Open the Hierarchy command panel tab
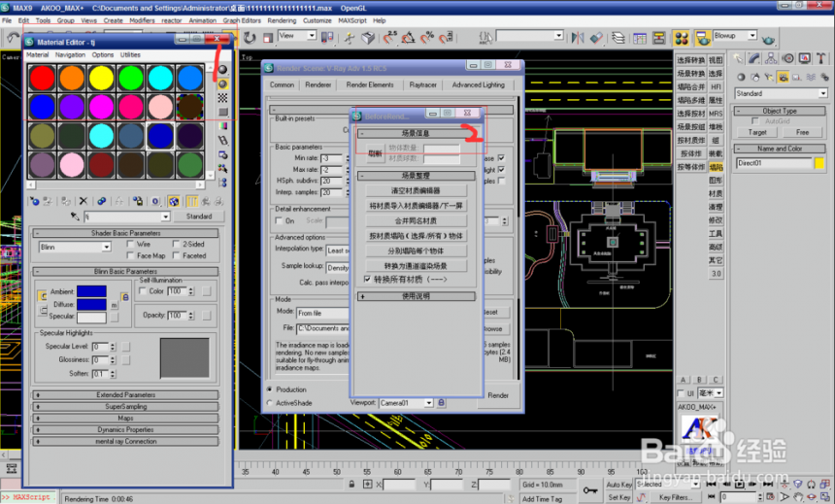The height and width of the screenshot is (504, 835). coord(771,58)
